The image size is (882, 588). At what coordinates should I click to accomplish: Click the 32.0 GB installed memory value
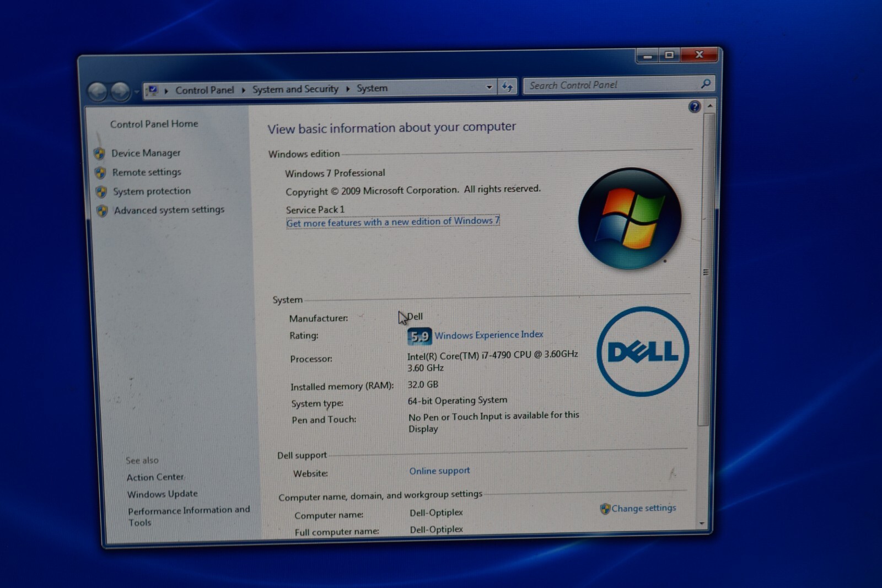point(423,385)
